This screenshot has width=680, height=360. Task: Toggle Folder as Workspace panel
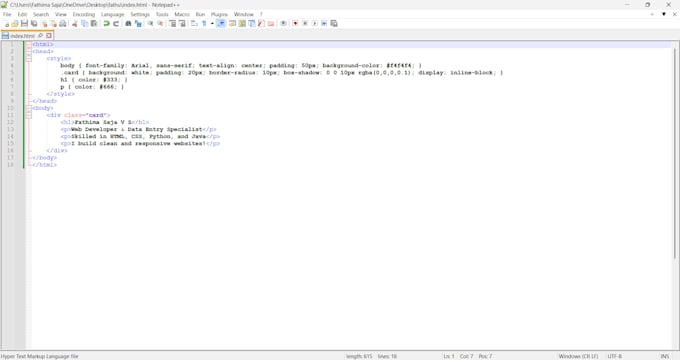click(x=271, y=23)
